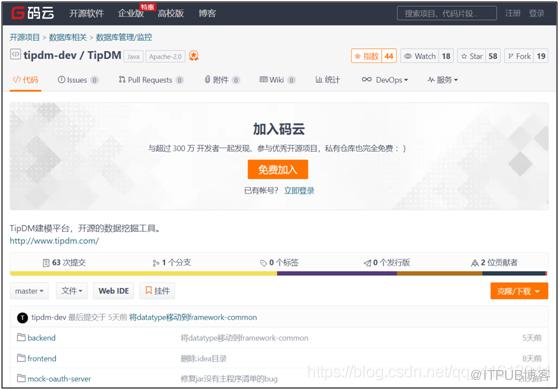
Task: Click the Apache-2.0 license tag
Action: coord(165,56)
